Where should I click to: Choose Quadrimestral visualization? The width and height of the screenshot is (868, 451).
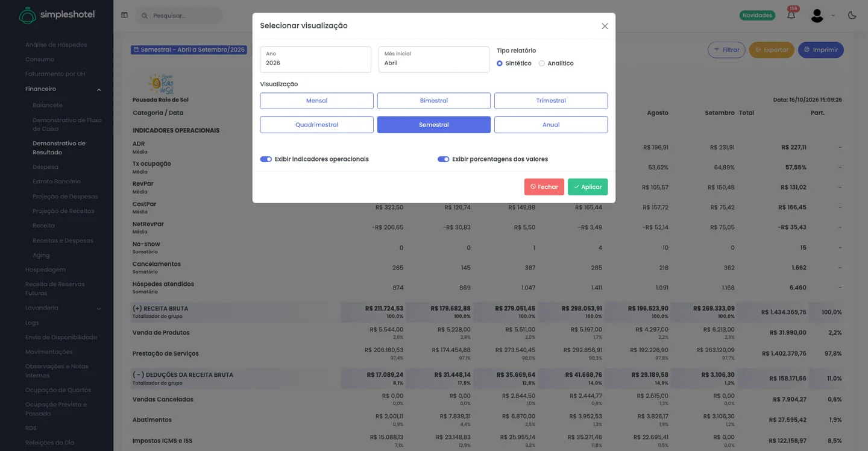point(317,125)
